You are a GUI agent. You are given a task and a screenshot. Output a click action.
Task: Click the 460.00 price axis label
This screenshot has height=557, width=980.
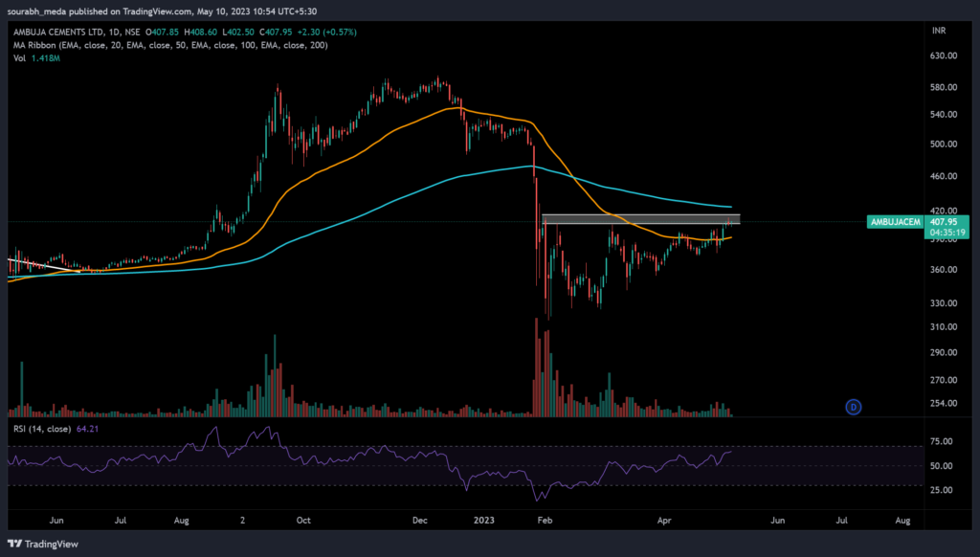[944, 176]
